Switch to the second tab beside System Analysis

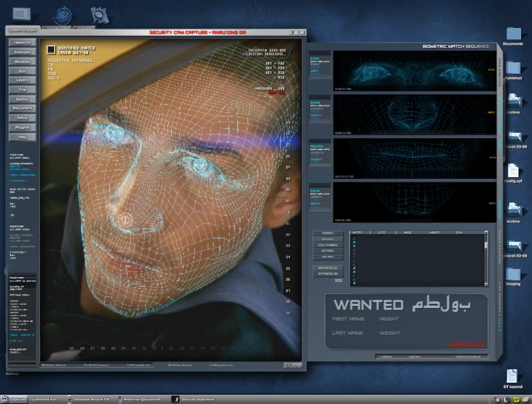coord(58,28)
